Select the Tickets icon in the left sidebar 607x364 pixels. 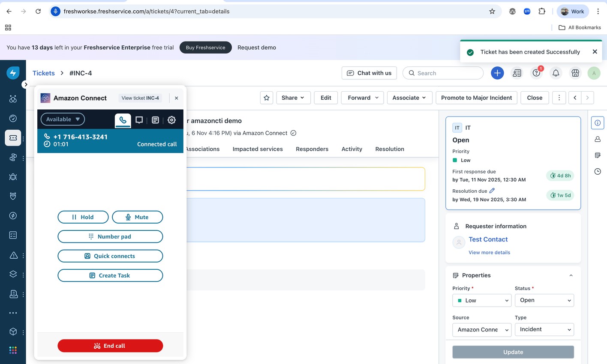pyautogui.click(x=13, y=138)
